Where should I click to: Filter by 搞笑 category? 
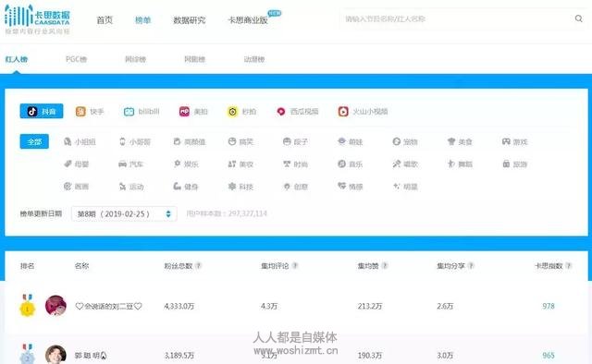click(240, 142)
